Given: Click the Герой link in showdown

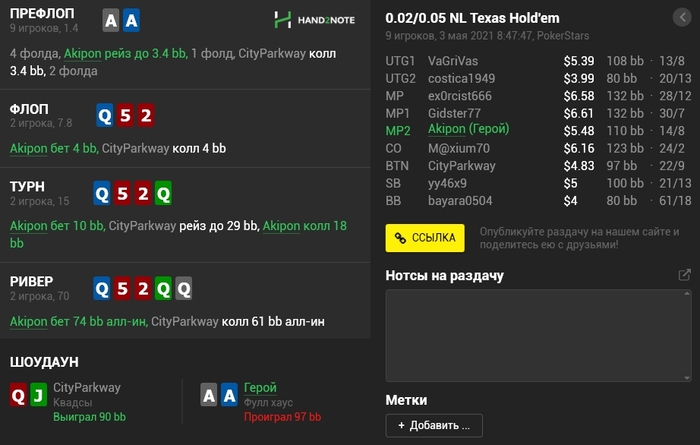Looking at the screenshot, I should tap(260, 388).
